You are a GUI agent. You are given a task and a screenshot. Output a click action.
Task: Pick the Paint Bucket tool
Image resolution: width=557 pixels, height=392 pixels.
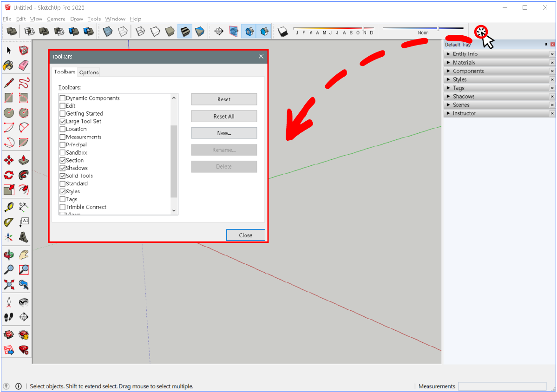[9, 65]
